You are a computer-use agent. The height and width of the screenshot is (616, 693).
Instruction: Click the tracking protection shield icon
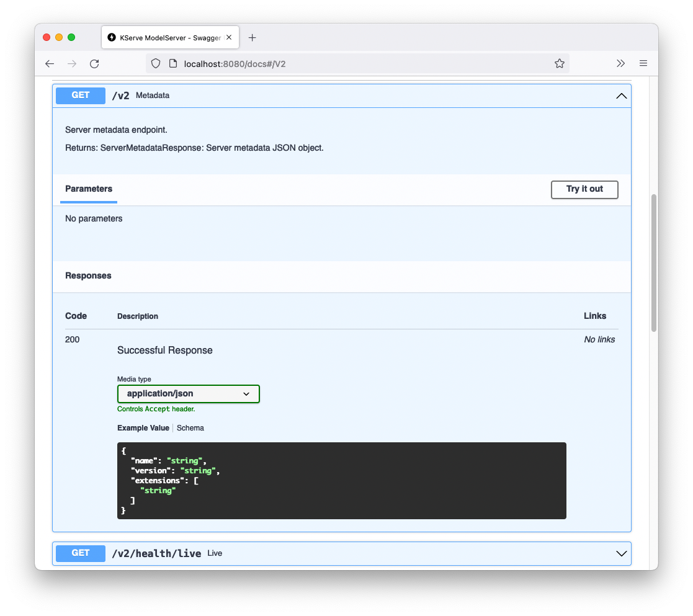click(x=155, y=63)
